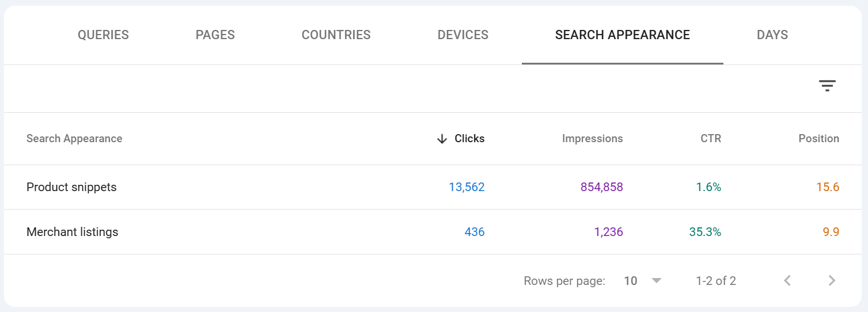868x312 pixels.
Task: Open the Countries tab
Action: click(336, 35)
